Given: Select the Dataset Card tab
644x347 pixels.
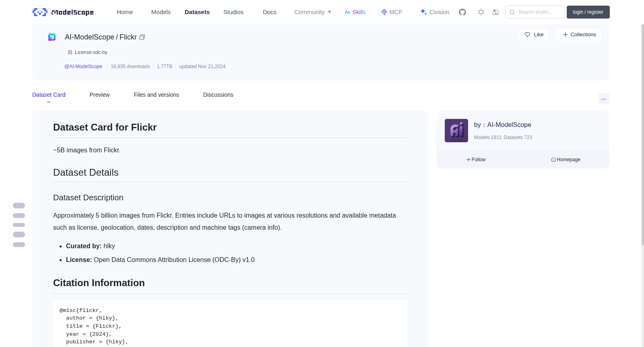Looking at the screenshot, I should coord(49,95).
